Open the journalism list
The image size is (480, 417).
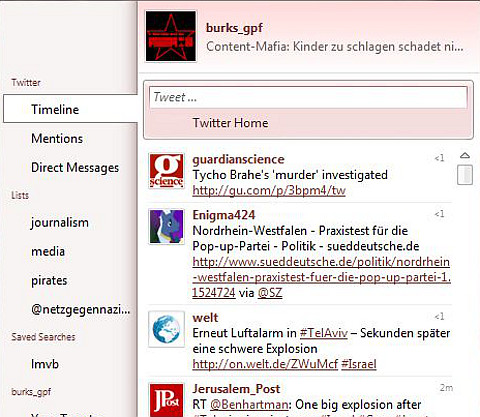tap(60, 222)
